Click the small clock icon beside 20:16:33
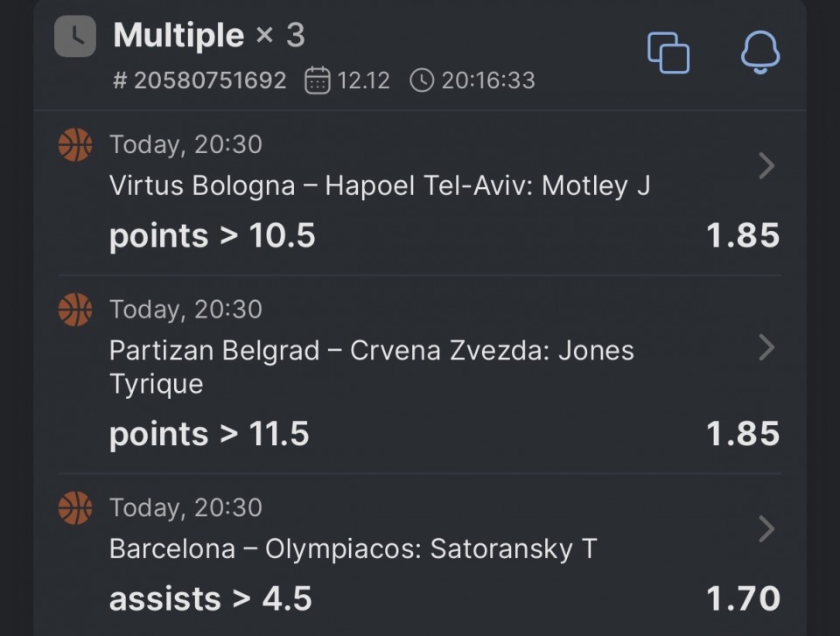840x636 pixels. click(421, 80)
